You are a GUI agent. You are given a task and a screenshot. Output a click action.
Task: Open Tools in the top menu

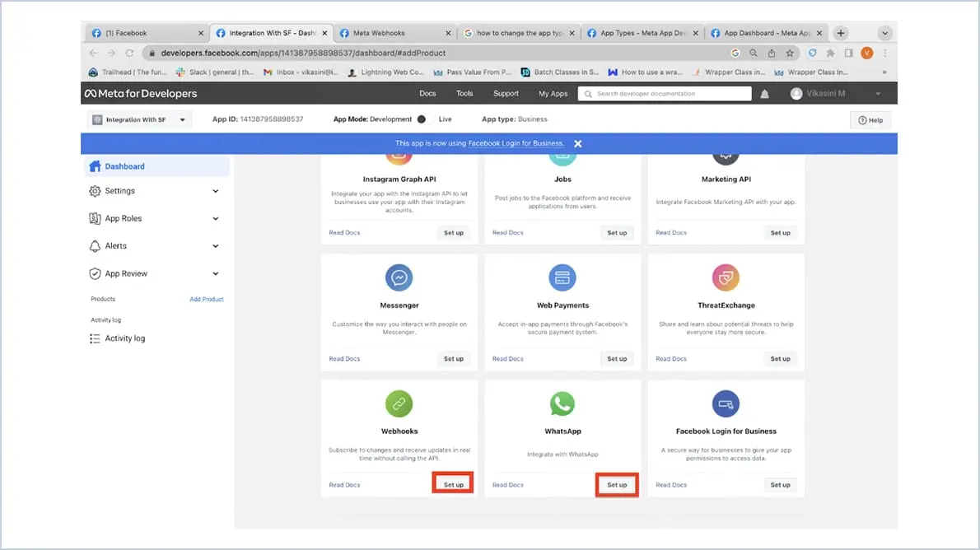464,94
